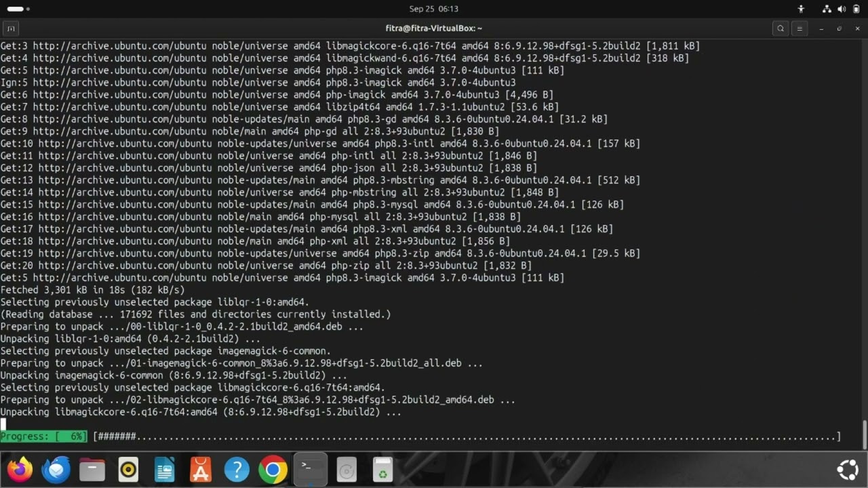Image resolution: width=868 pixels, height=488 pixels.
Task: Click the Get:8 php8.3-gd line
Action: 304,119
